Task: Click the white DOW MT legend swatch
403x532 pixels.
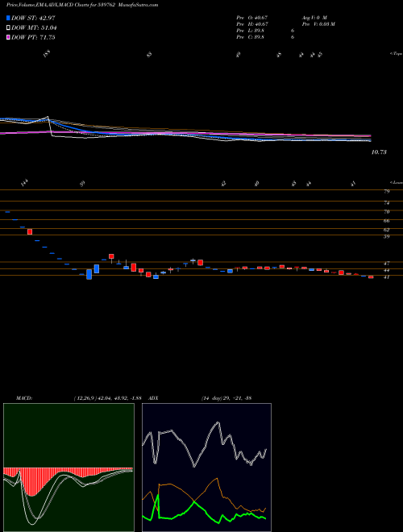Action: (9, 28)
